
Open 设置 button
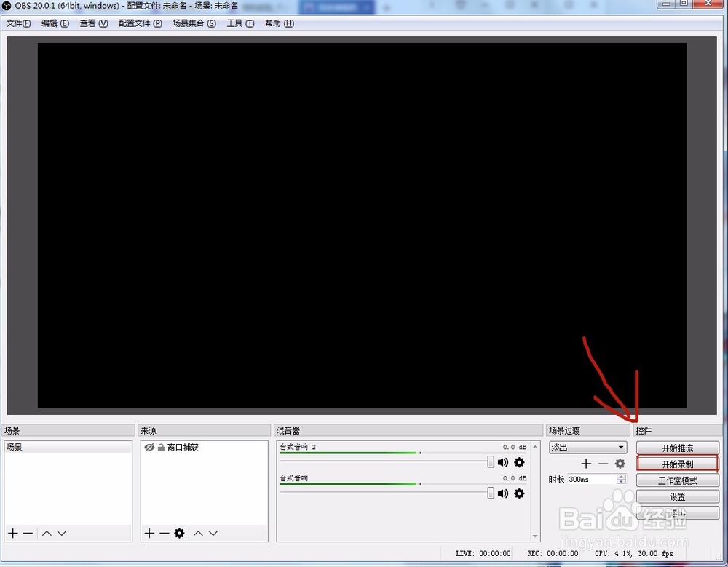[677, 497]
